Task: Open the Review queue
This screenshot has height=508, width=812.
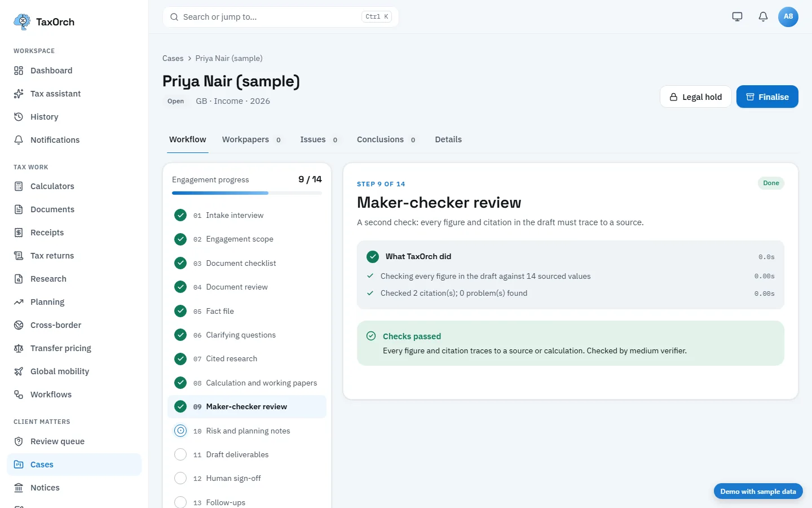Action: (74, 441)
